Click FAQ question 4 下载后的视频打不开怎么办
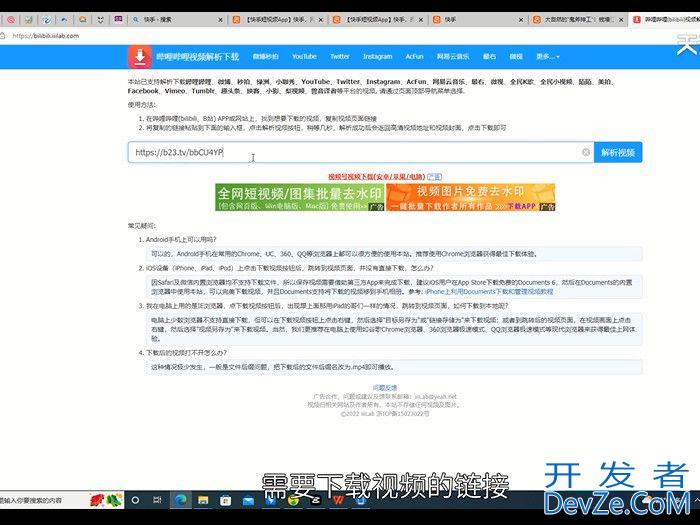 186,353
